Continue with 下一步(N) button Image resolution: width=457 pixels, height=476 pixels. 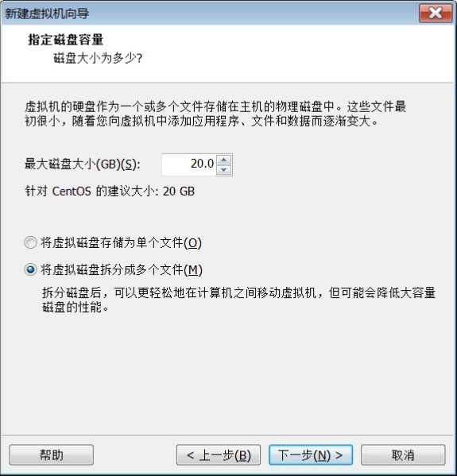point(311,455)
